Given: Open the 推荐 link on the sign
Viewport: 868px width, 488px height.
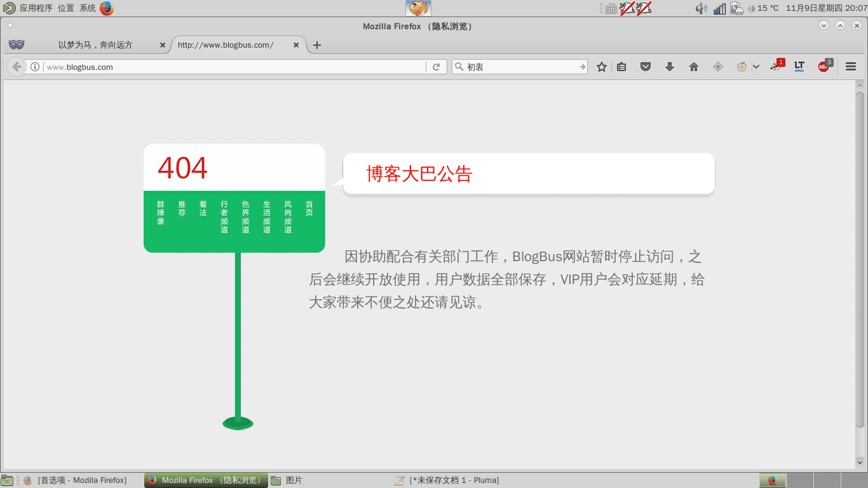Looking at the screenshot, I should pyautogui.click(x=182, y=208).
